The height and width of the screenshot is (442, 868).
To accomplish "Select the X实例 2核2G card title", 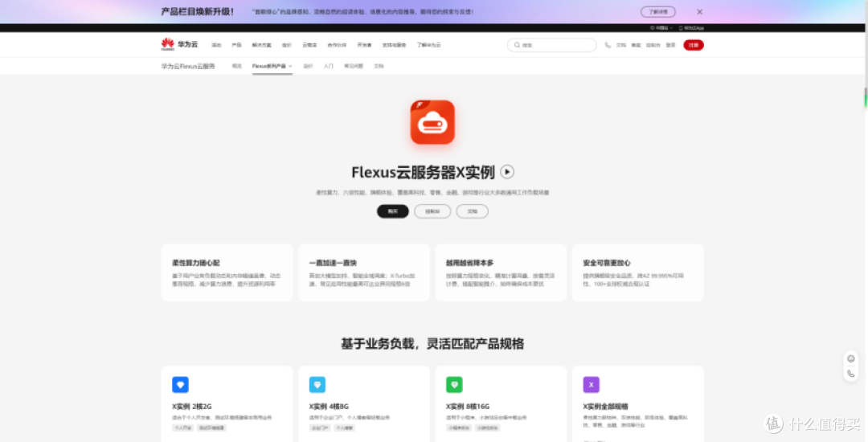I will (x=192, y=407).
